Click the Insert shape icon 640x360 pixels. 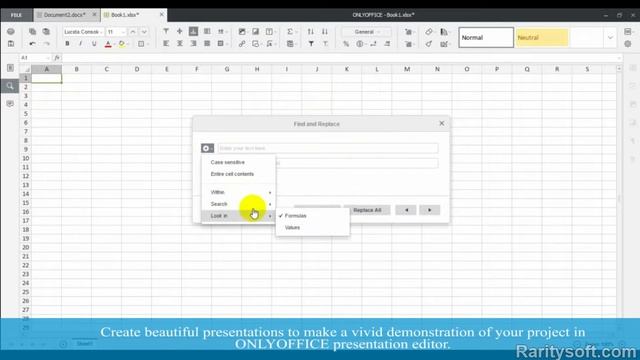[x=257, y=43]
